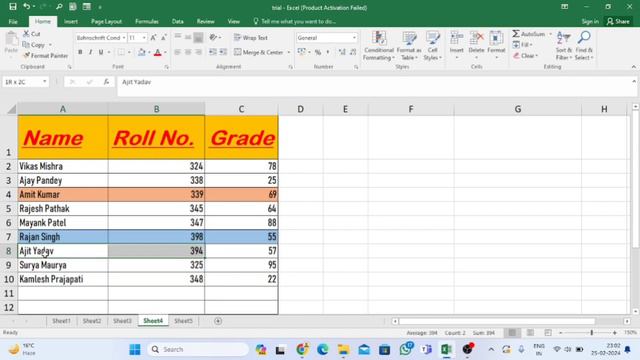Switch to Sheet5 tab
640x360 pixels.
coord(183,321)
